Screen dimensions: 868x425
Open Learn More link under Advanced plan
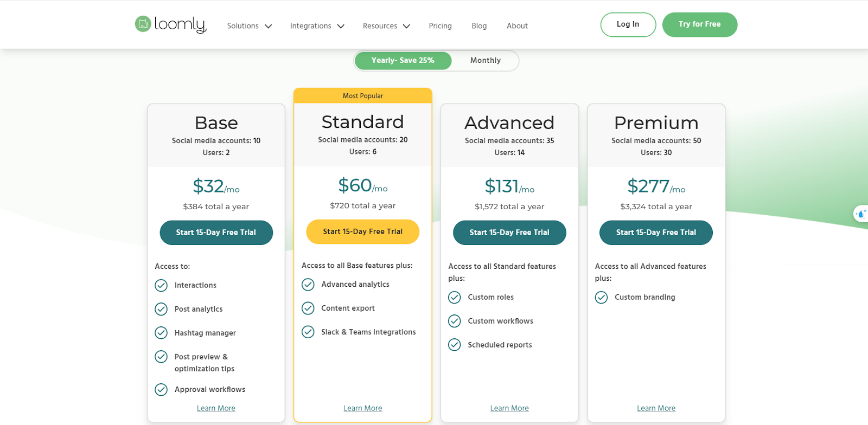click(509, 408)
